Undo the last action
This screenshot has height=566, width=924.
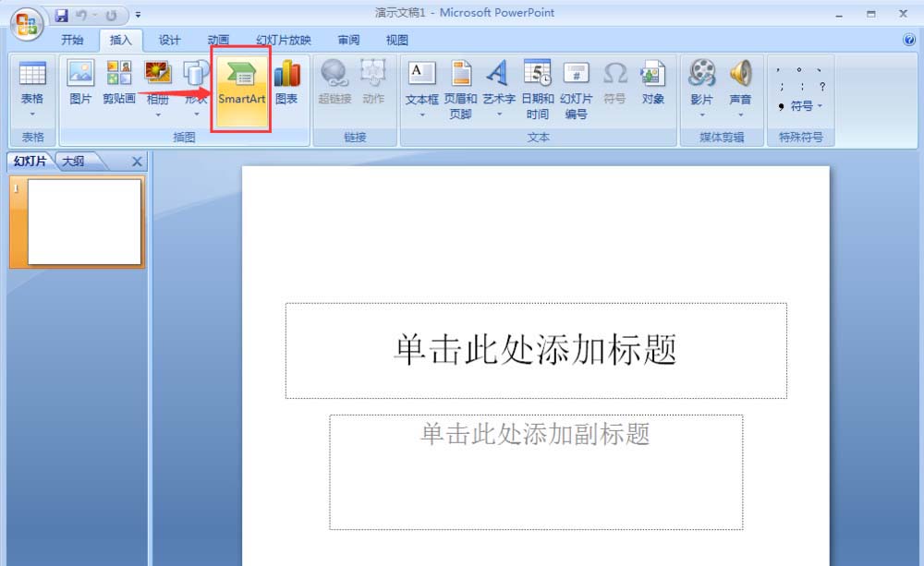81,15
